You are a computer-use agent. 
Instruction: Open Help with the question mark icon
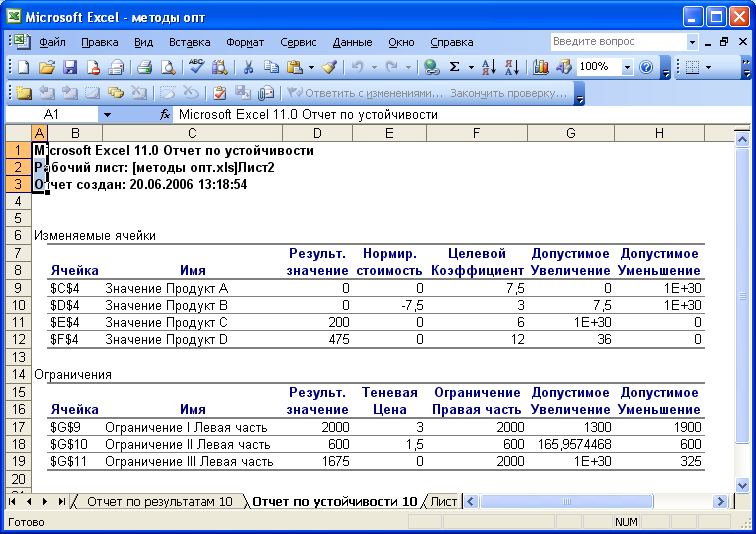click(x=646, y=67)
